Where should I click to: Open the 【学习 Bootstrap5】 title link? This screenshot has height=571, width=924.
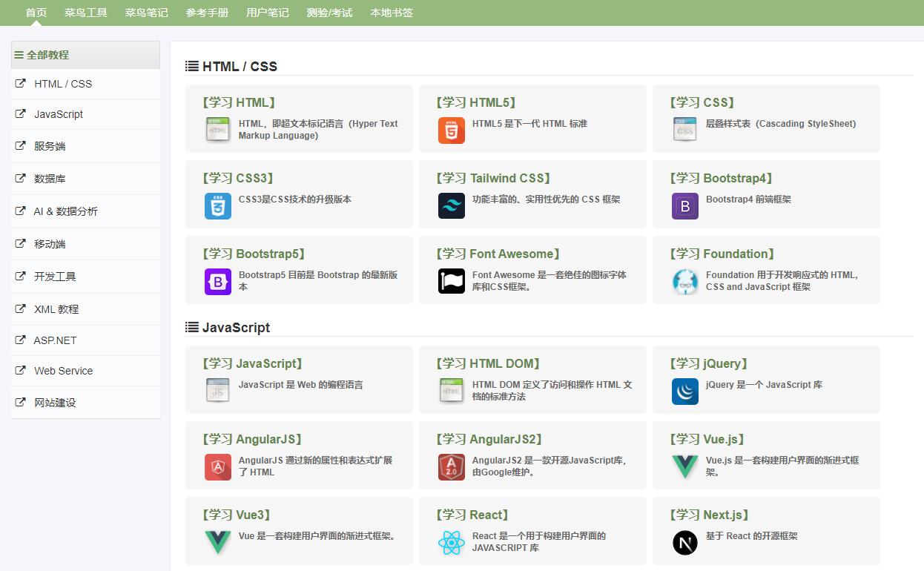[254, 254]
